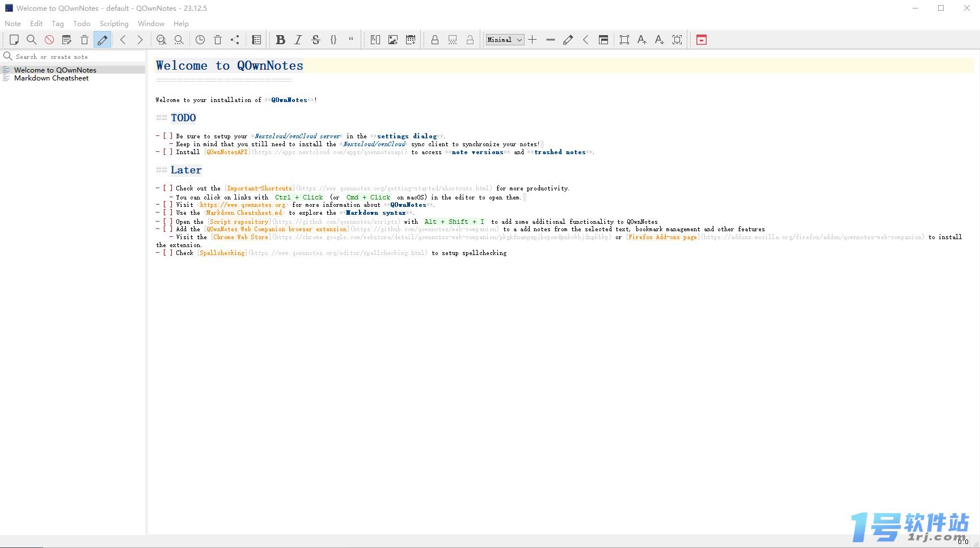Click the TODO heading in the editor
This screenshot has height=548, width=980.
click(x=183, y=118)
